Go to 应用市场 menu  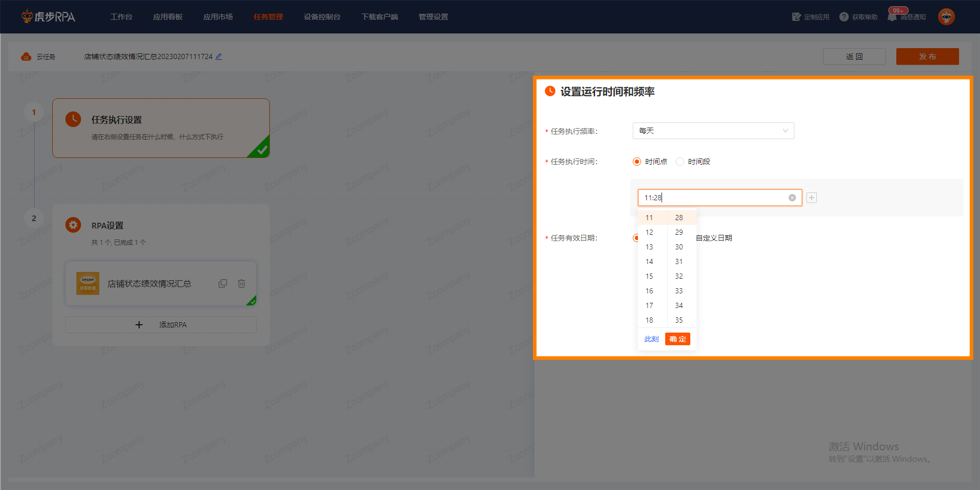(218, 17)
